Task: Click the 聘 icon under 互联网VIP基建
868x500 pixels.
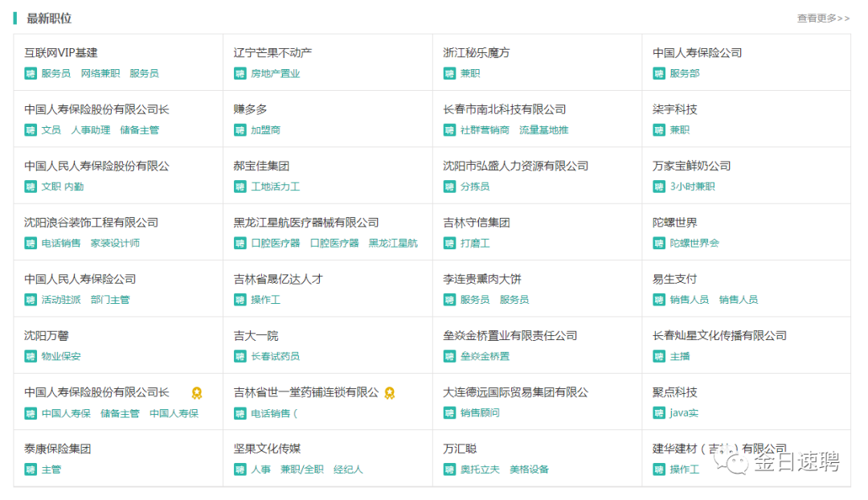Action: (x=31, y=74)
